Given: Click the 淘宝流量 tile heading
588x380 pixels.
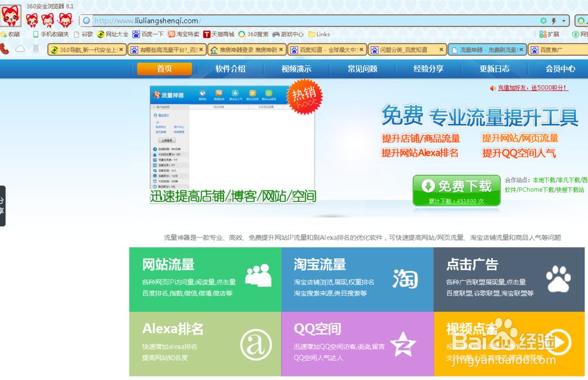Looking at the screenshot, I should click(x=320, y=264).
